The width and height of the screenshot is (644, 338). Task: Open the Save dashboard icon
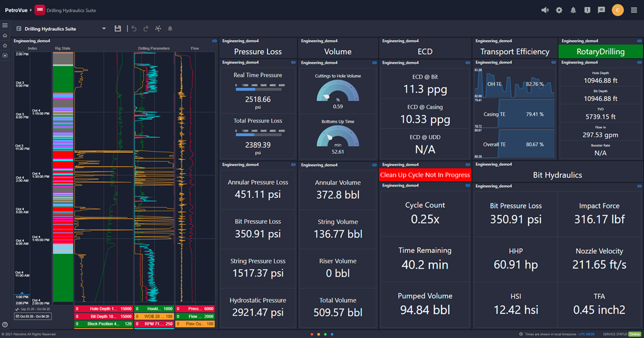(118, 28)
